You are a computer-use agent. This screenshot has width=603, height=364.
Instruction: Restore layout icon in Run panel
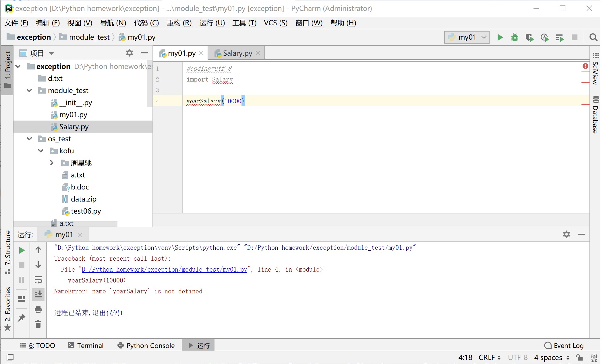tap(22, 299)
